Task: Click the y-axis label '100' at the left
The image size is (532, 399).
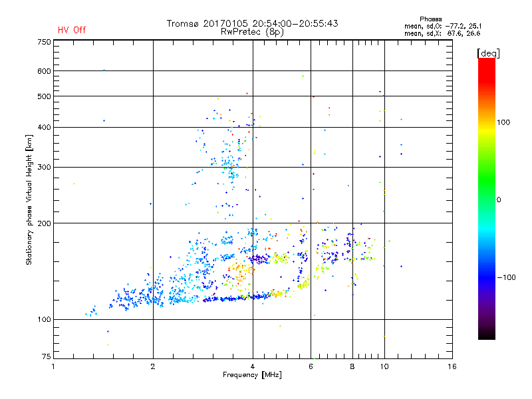Action: pyautogui.click(x=44, y=320)
